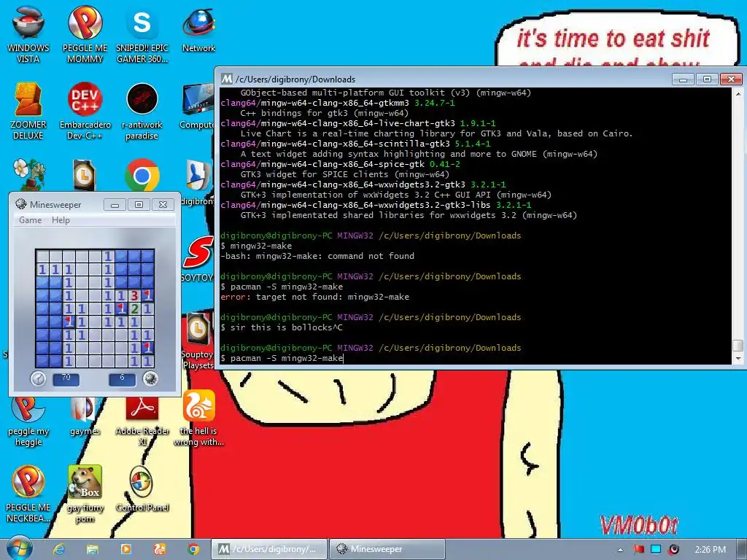
Task: Launch UC Browser from the taskbar
Action: pos(159,549)
